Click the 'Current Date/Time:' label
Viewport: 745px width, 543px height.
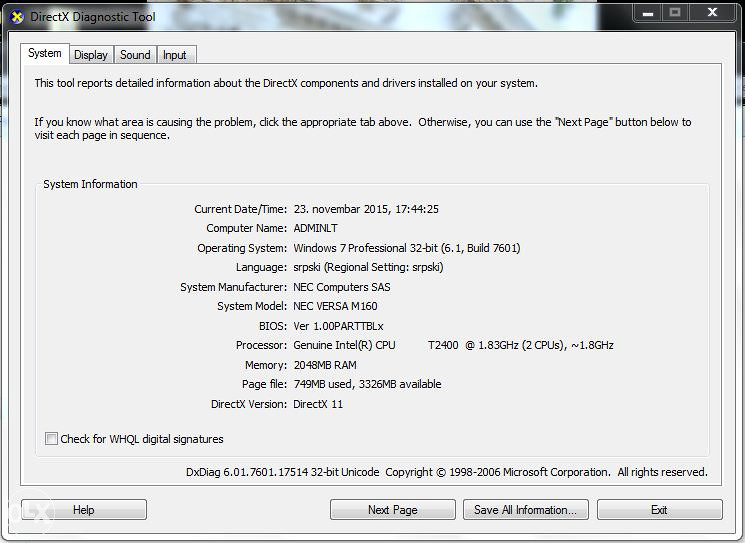pos(240,209)
